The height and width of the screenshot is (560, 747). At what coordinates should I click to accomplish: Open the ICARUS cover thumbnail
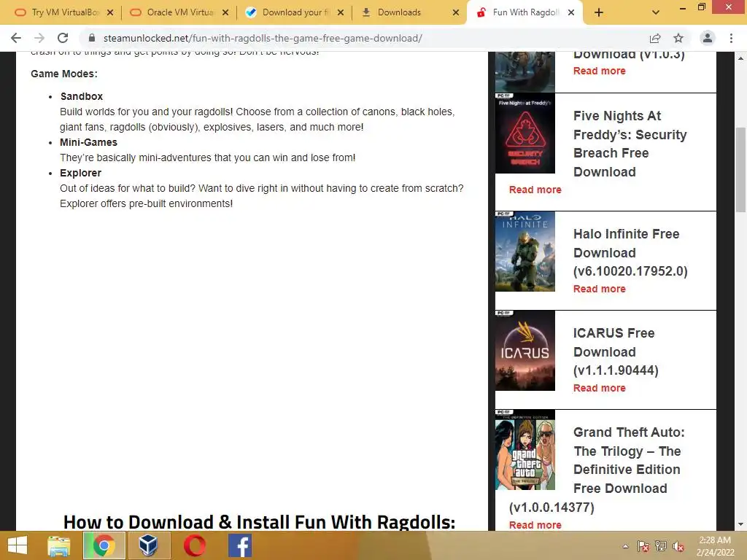[525, 351]
